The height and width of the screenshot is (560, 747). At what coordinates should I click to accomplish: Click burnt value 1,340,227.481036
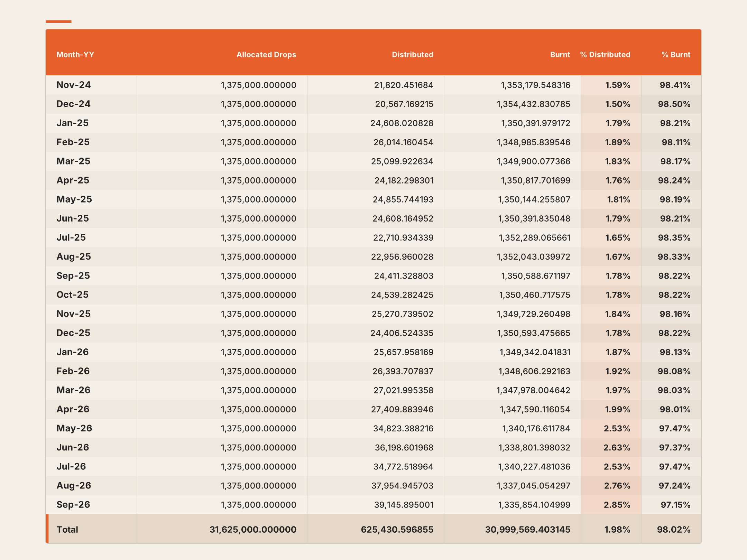534,467
